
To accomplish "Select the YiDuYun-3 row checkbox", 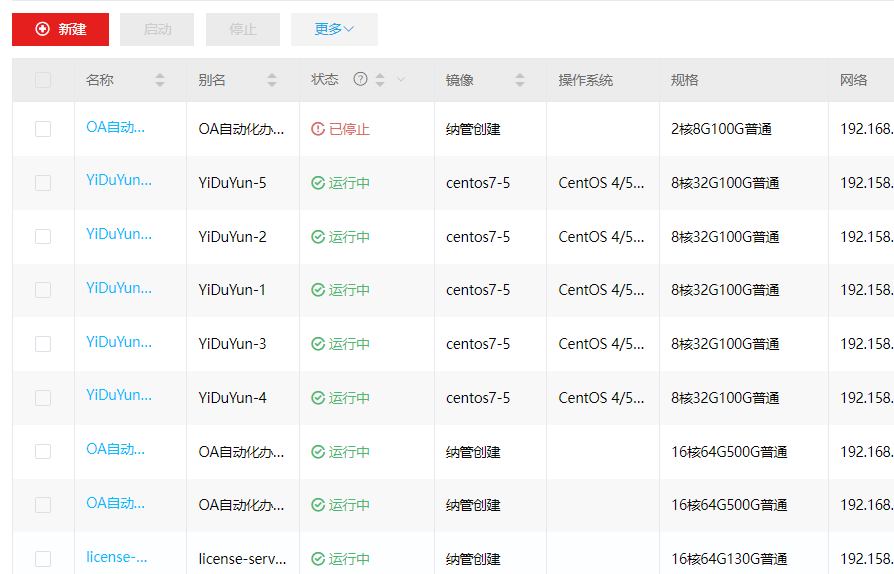I will pos(43,344).
